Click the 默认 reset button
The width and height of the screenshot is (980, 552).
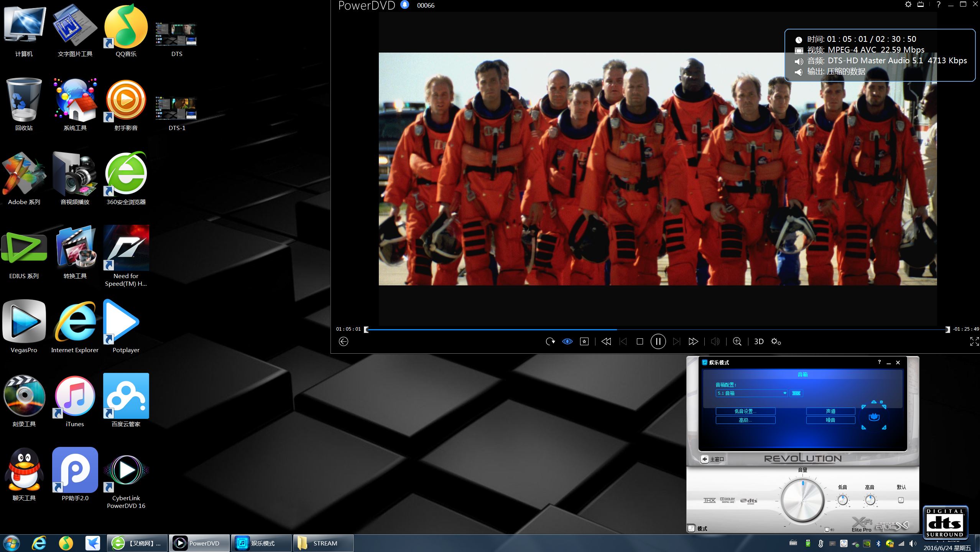tap(901, 500)
